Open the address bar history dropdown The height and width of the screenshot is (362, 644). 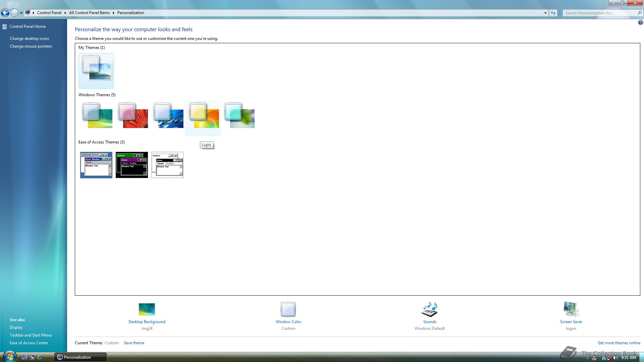[x=545, y=13]
